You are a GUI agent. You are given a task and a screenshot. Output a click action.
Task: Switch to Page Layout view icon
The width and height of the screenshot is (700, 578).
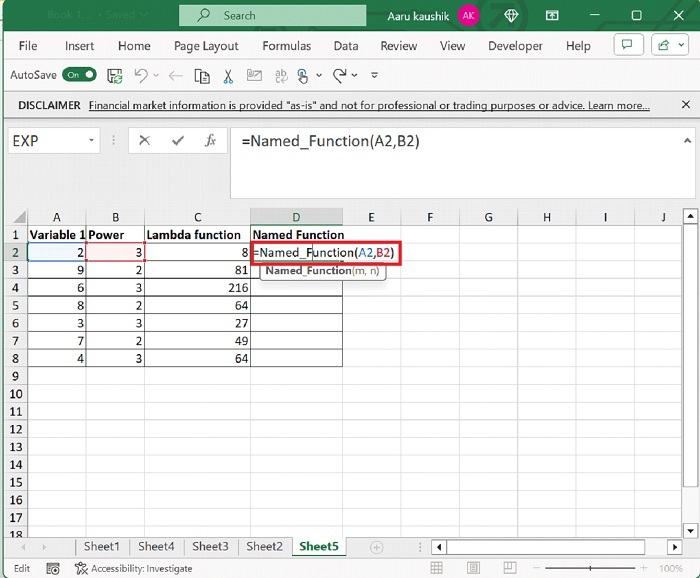pyautogui.click(x=473, y=568)
